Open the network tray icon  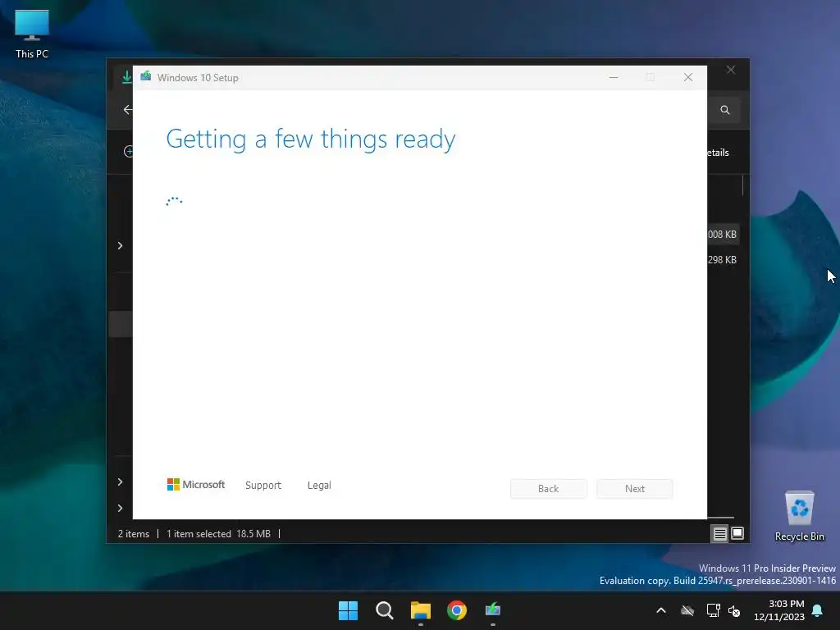coord(713,610)
